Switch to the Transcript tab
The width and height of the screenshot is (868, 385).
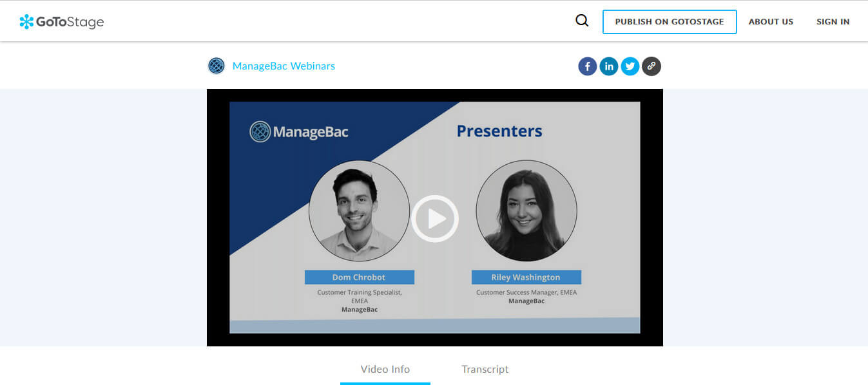coord(485,370)
